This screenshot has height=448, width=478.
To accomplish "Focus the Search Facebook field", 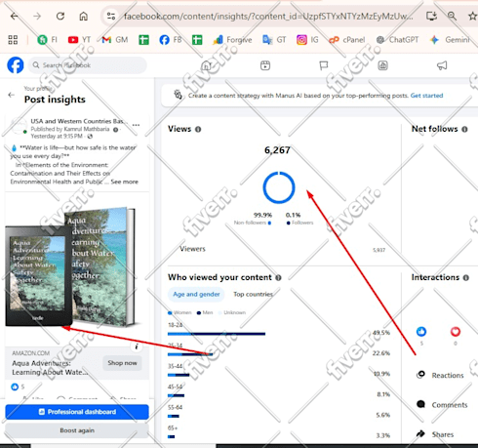I will point(88,65).
